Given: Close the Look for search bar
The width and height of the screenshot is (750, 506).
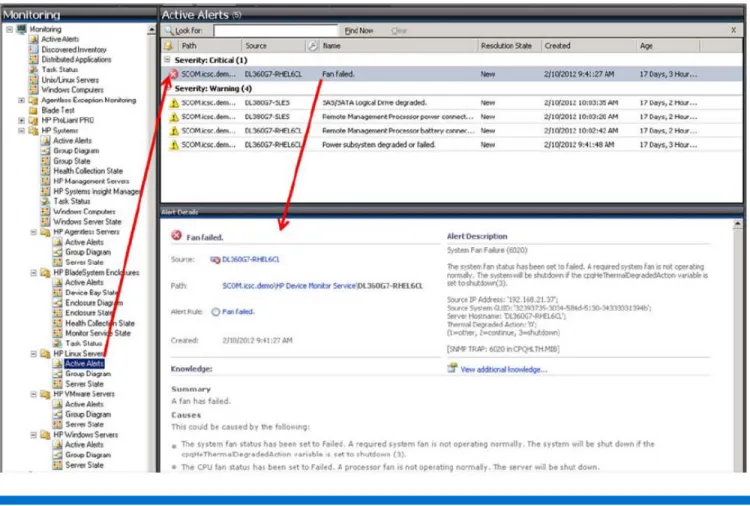Looking at the screenshot, I should point(734,30).
